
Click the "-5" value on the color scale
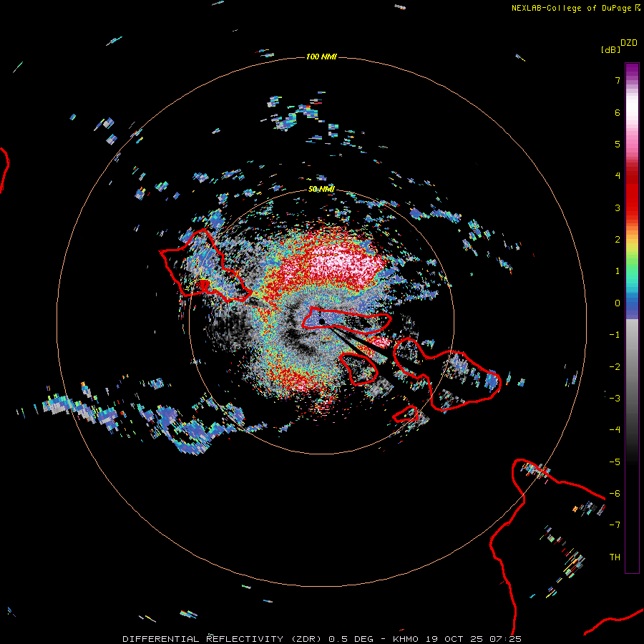click(x=615, y=462)
